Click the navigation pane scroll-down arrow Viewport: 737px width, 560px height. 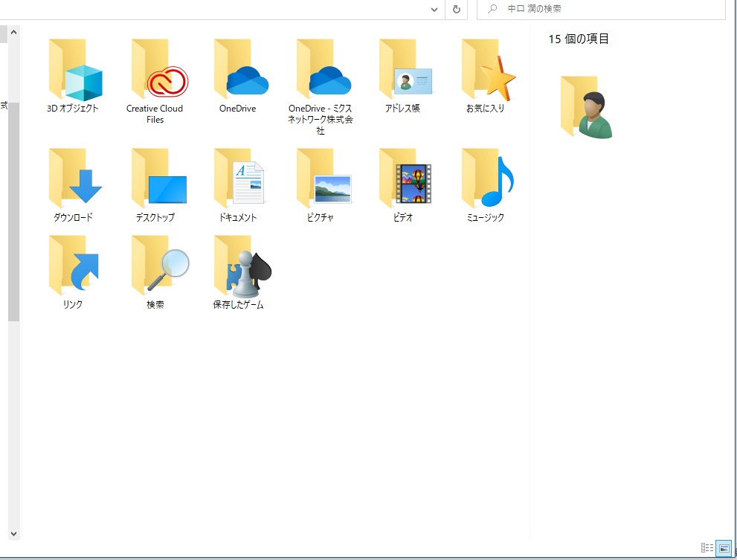coord(13,533)
